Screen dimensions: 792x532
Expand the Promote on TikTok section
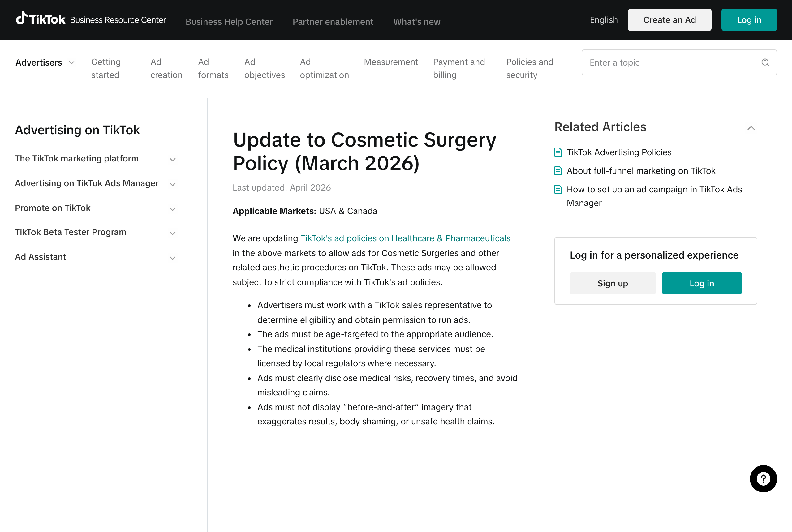[172, 209]
